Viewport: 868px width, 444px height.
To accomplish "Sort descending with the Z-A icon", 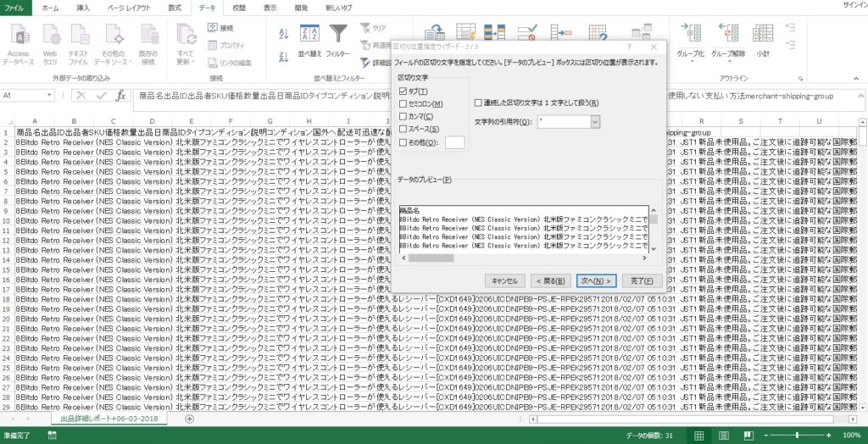I will [284, 57].
